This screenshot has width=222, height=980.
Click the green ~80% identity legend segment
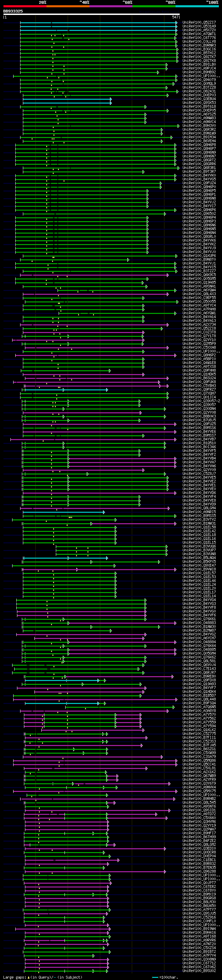pos(154,6)
